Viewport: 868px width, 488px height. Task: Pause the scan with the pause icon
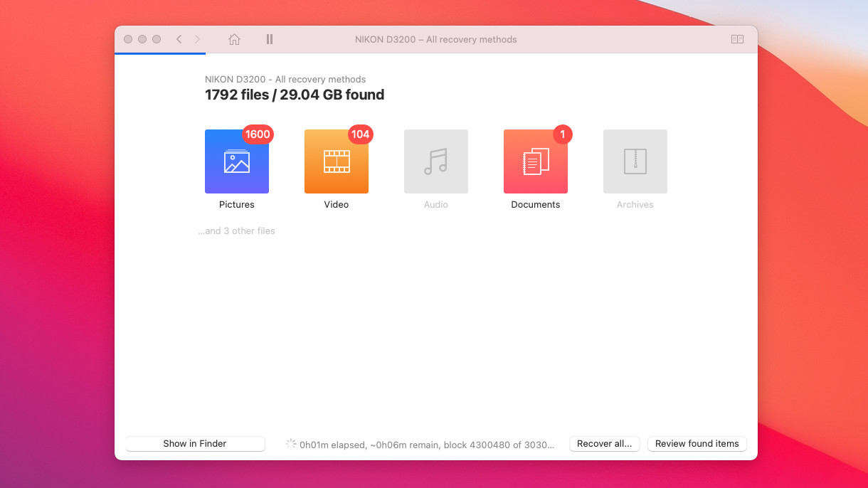[x=270, y=39]
